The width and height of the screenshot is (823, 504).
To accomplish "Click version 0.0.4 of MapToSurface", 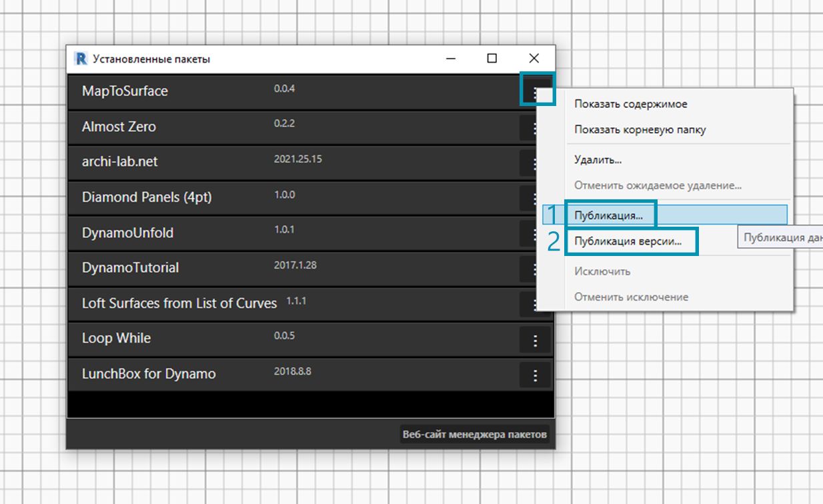I will tap(284, 89).
